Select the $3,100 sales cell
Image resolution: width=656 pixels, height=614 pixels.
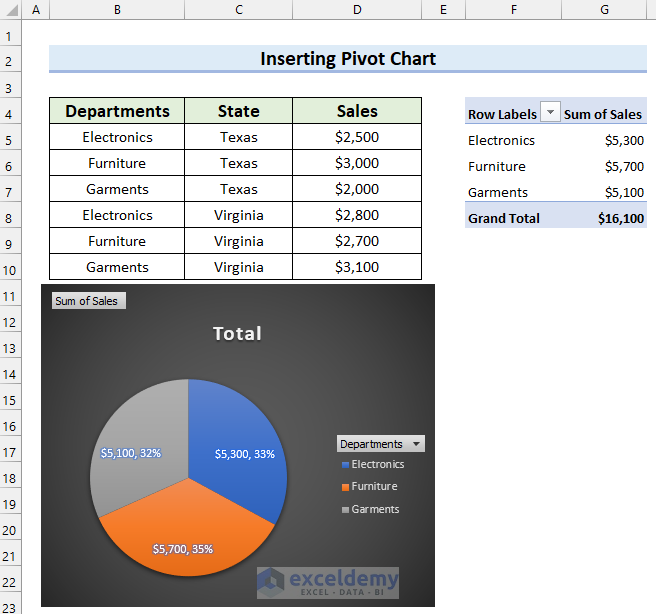(357, 266)
